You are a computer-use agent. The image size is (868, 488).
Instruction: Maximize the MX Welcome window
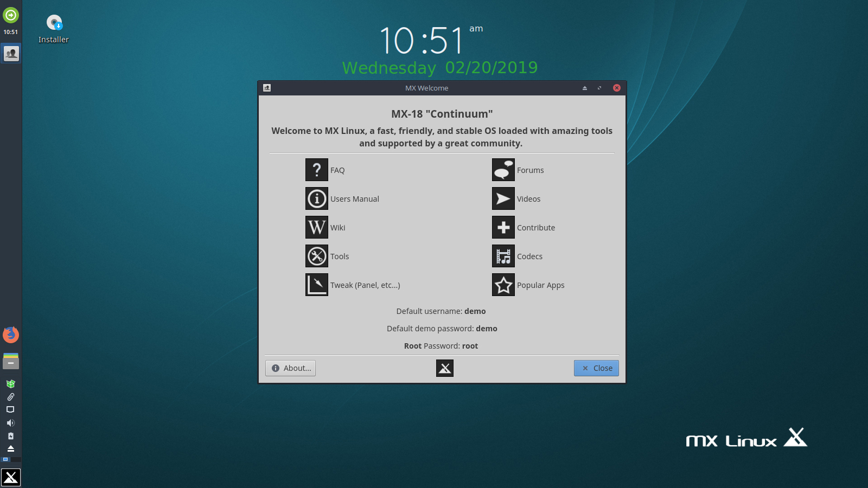click(599, 88)
